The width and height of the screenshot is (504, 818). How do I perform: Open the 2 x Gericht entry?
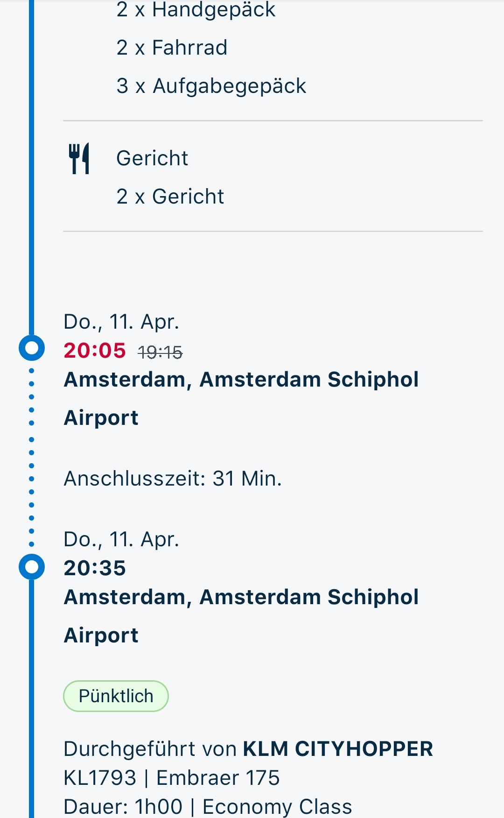coord(169,197)
